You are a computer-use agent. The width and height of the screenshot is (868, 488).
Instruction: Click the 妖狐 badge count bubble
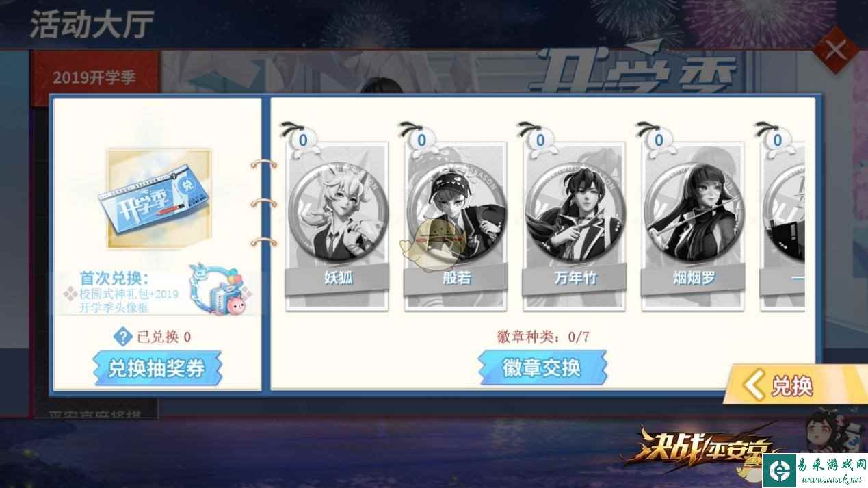pos(303,140)
